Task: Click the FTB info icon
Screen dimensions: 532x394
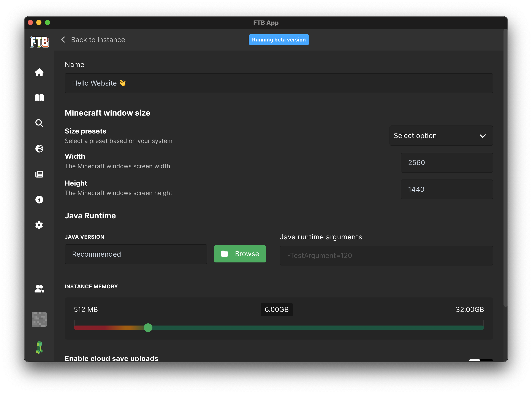Action: point(39,199)
